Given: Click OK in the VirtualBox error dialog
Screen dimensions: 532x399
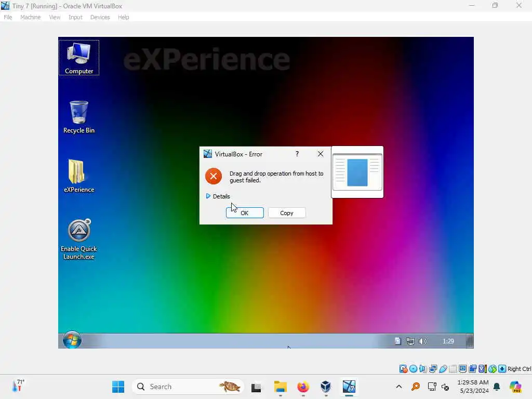Looking at the screenshot, I should 245,212.
